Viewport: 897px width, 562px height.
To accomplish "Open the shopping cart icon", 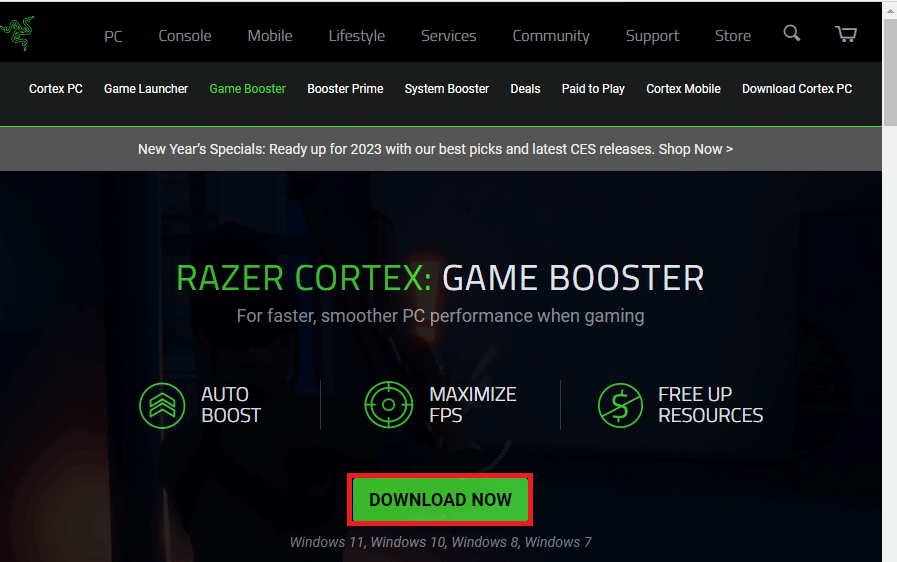I will coord(846,34).
